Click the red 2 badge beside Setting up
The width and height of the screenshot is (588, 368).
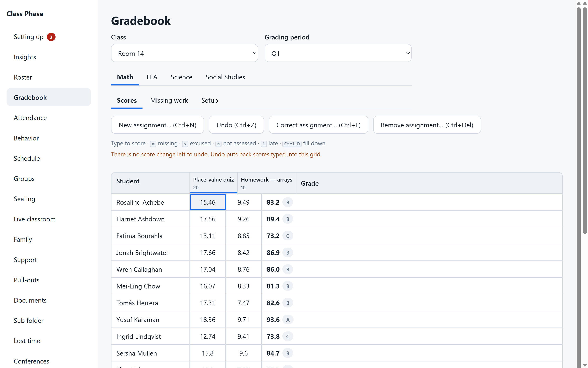51,37
